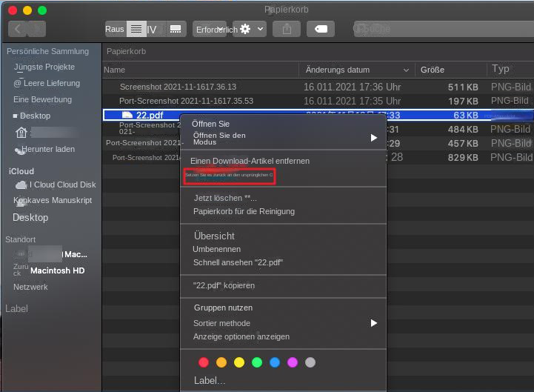The height and width of the screenshot is (392, 534).
Task: Choose Jetzt löschen in context menu
Action: [225, 198]
